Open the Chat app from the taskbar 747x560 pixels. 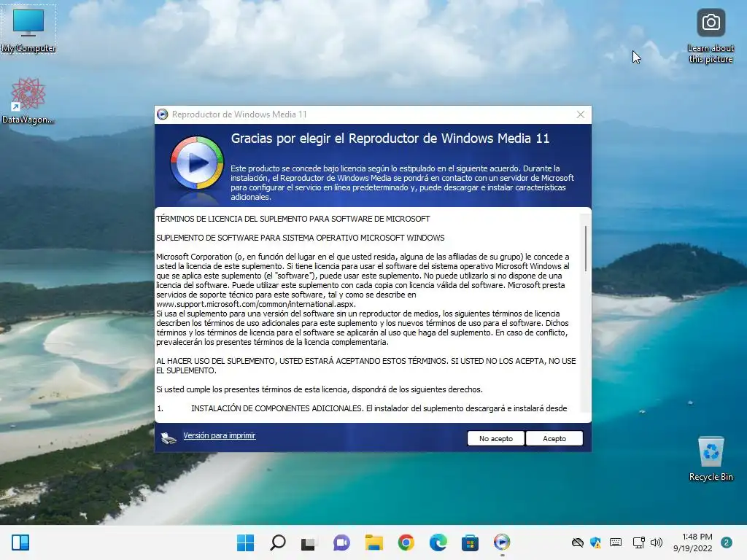[x=341, y=542]
